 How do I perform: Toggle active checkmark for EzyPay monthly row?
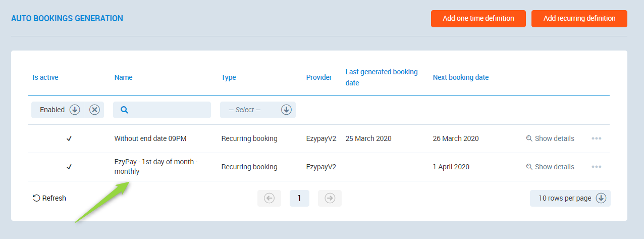(69, 167)
